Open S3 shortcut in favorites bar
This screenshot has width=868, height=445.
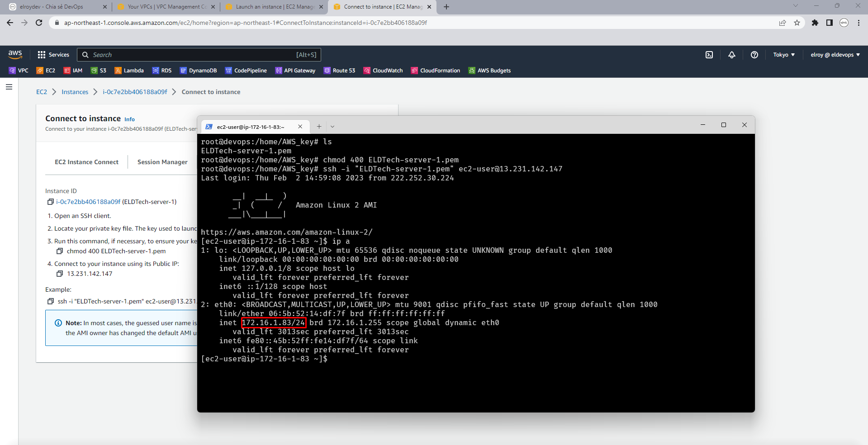pos(99,71)
